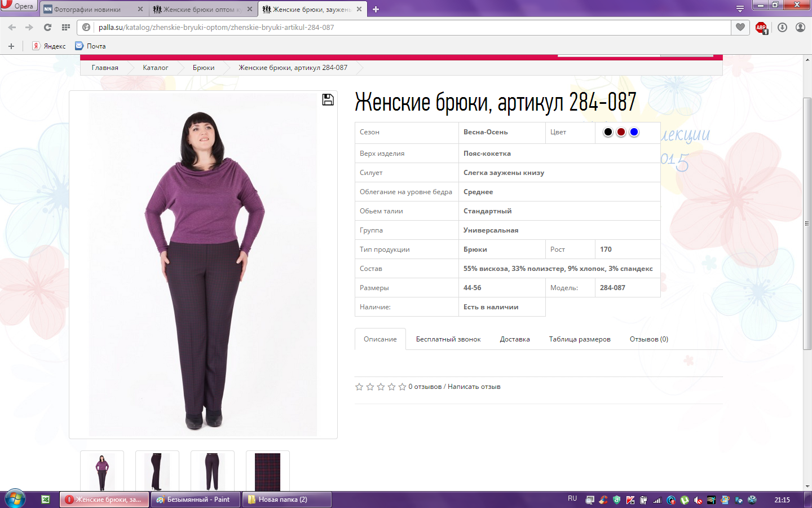Go forward with the forward arrow
The width and height of the screenshot is (812, 508).
[29, 27]
